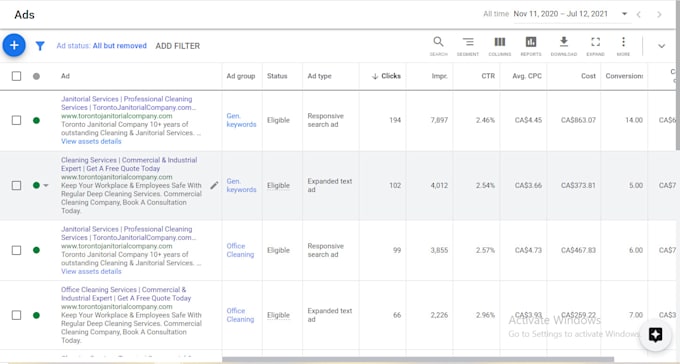Open the date range dropdown
680x364 pixels.
[624, 14]
